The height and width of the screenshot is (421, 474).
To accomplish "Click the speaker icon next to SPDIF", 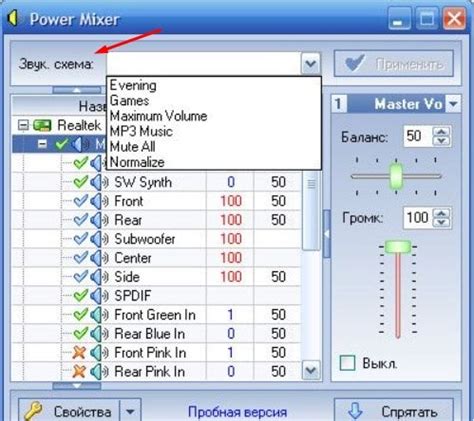I will pyautogui.click(x=99, y=296).
